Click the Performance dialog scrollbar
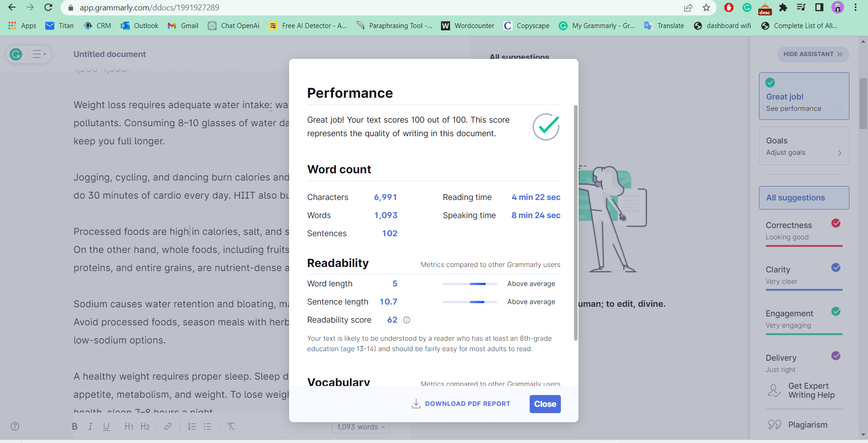Image resolution: width=868 pixels, height=443 pixels. coord(576,223)
